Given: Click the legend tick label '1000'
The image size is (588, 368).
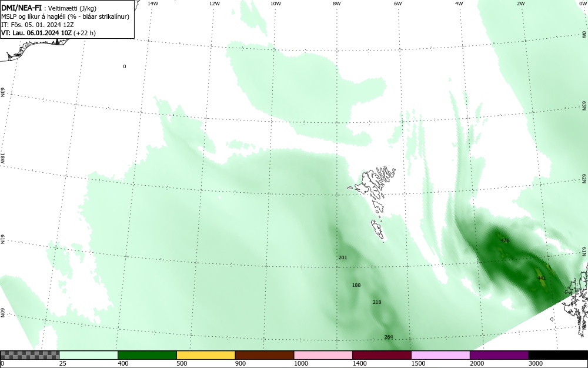Looking at the screenshot, I should 301,363.
